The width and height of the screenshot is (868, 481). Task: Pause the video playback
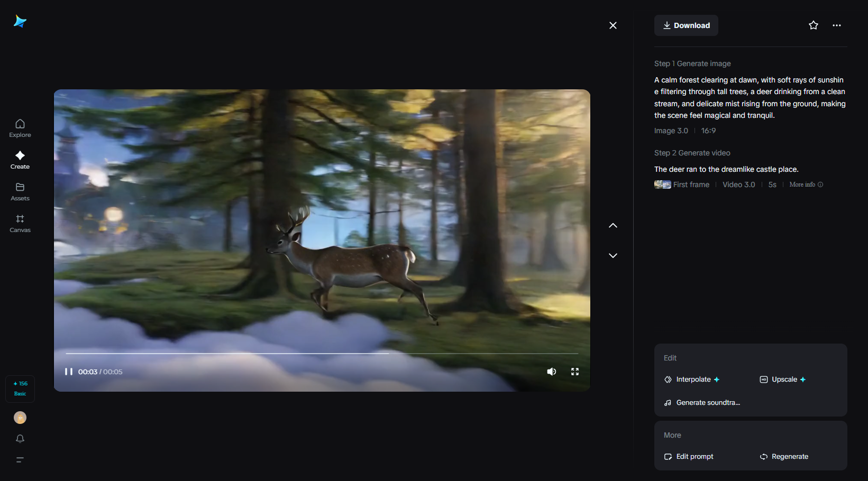click(69, 372)
